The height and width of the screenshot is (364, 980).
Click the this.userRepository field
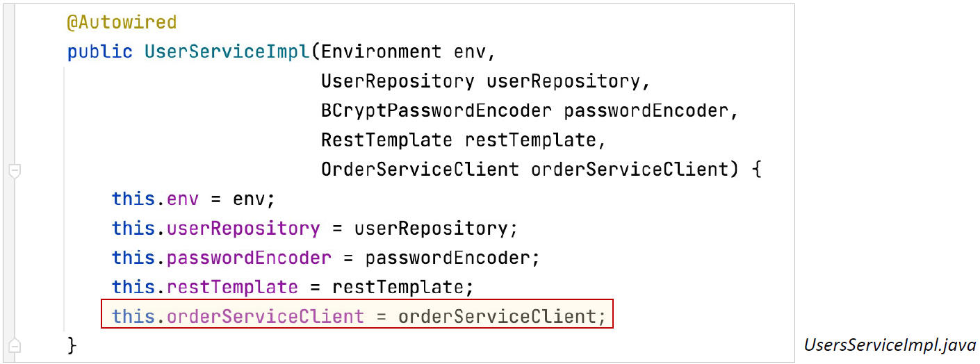tap(216, 229)
